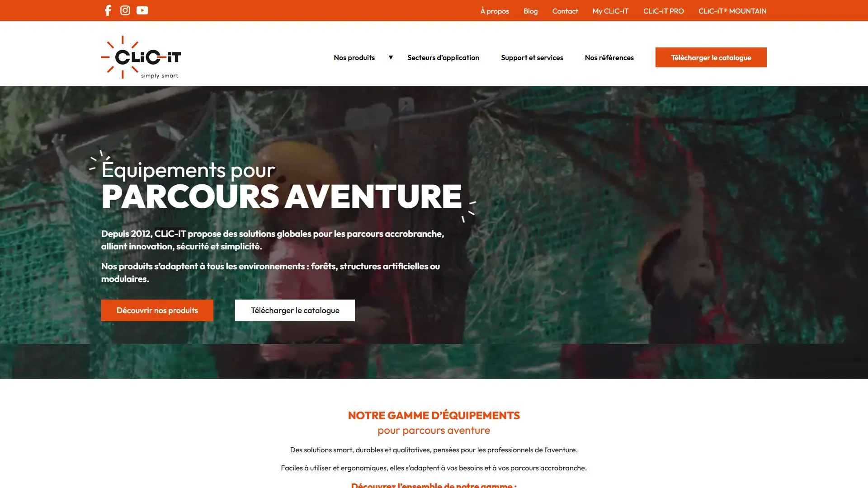Viewport: 868px width, 488px height.
Task: Visit the Blog link
Action: tap(530, 11)
